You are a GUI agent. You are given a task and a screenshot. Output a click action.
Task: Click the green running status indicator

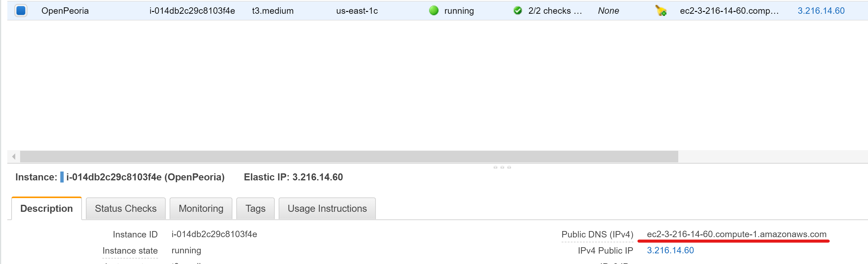click(x=434, y=10)
